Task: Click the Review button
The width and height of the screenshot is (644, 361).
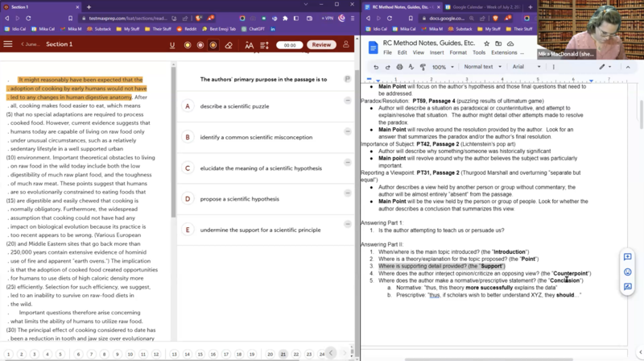Action: (x=322, y=45)
